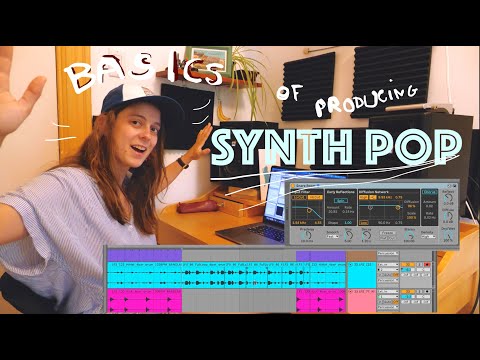Arm the cyan track for recording
Screen dimensions: 480x360
coord(427,264)
